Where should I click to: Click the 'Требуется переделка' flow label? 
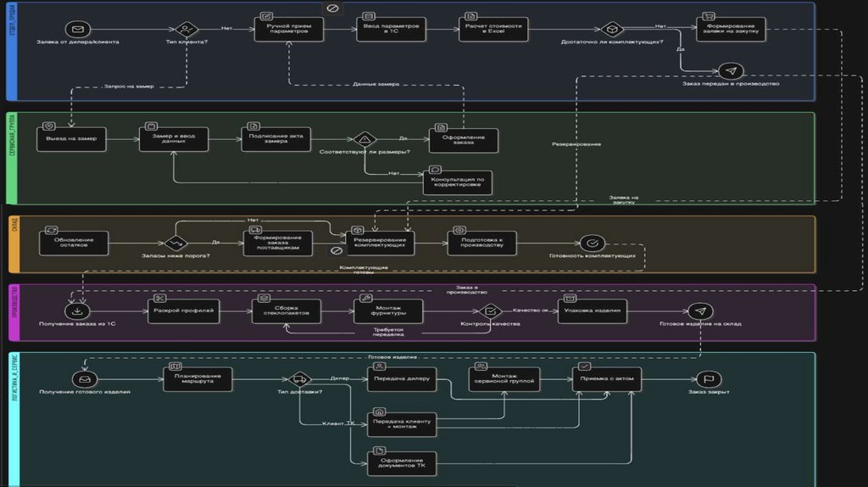[x=388, y=332]
